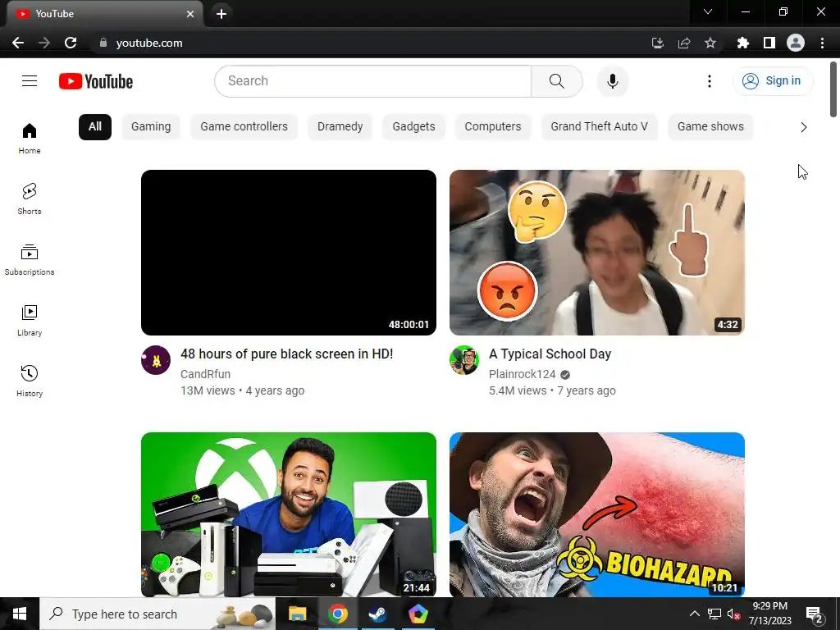
Task: Open the notification center icon
Action: pyautogui.click(x=815, y=614)
